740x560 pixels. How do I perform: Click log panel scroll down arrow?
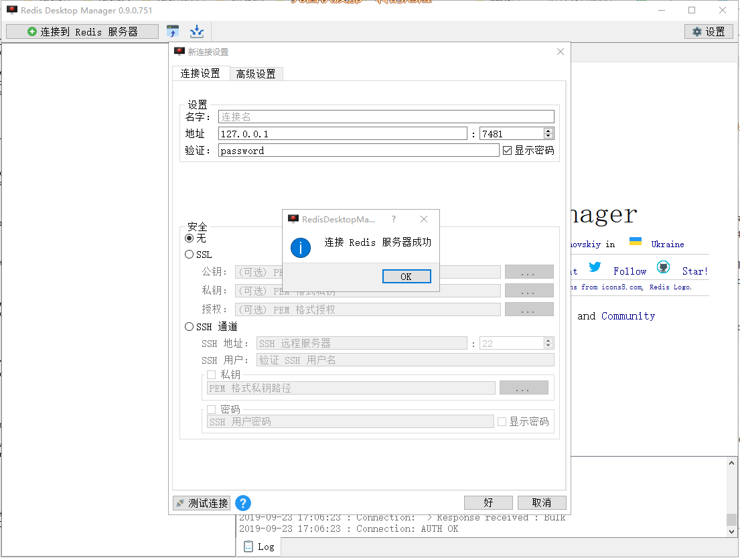(x=731, y=531)
